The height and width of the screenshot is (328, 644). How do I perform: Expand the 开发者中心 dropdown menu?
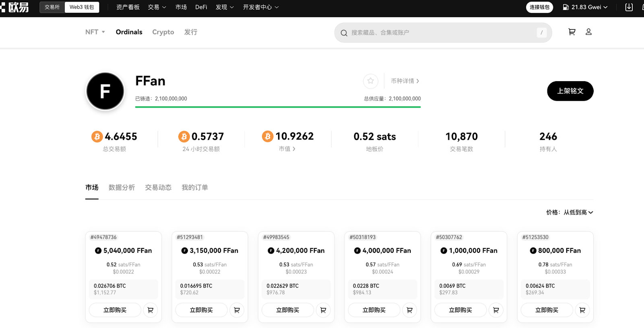(x=261, y=7)
